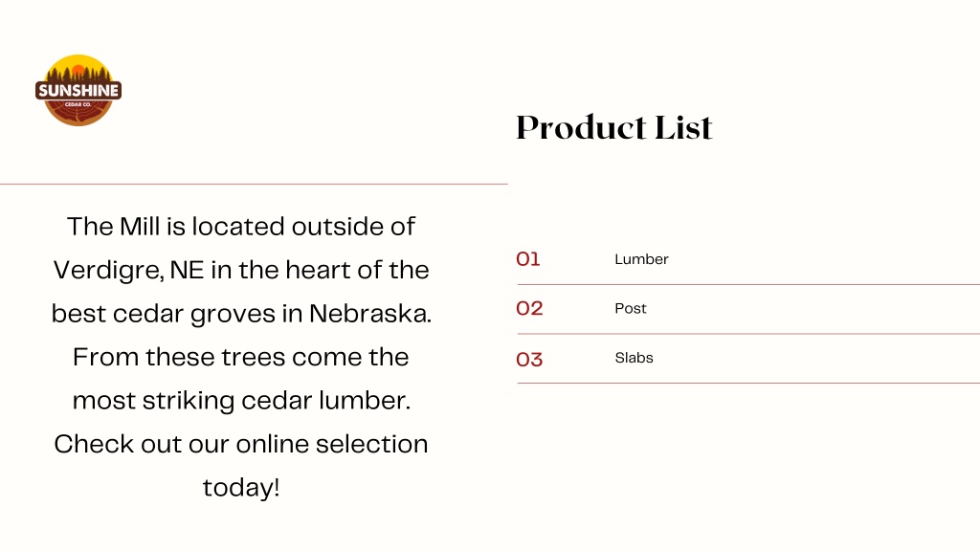Click the text "Verdigre, NE"
The width and height of the screenshot is (980, 551).
pyautogui.click(x=128, y=271)
